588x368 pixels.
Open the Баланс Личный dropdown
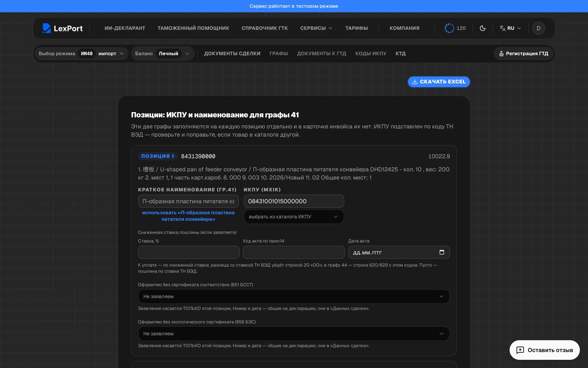[x=163, y=54]
